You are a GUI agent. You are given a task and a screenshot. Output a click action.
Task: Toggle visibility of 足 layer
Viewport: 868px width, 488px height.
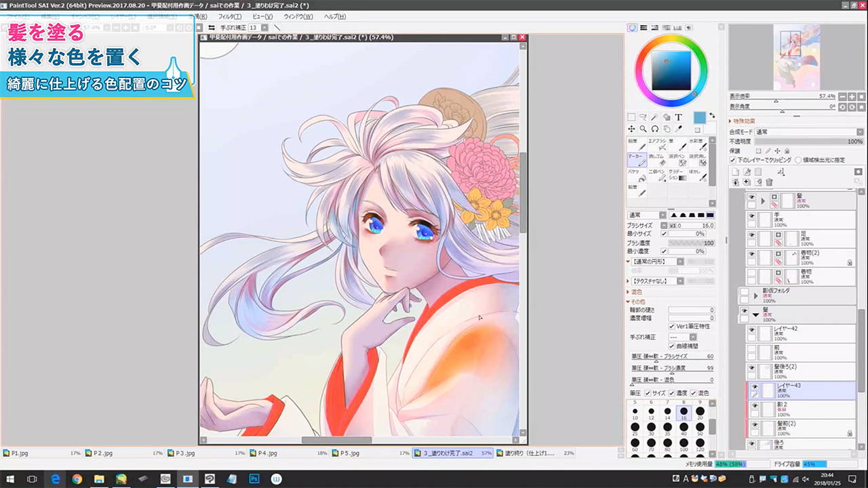751,235
